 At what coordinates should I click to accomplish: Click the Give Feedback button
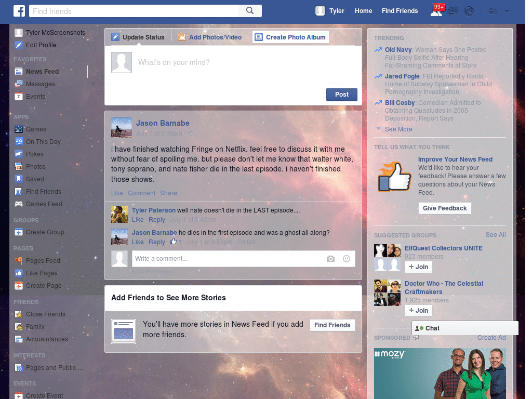click(x=445, y=208)
